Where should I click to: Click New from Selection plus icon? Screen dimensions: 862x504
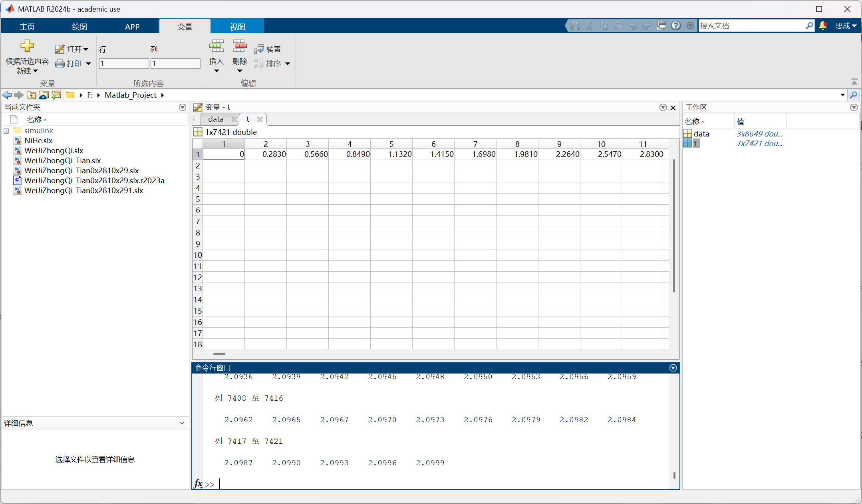(x=27, y=46)
